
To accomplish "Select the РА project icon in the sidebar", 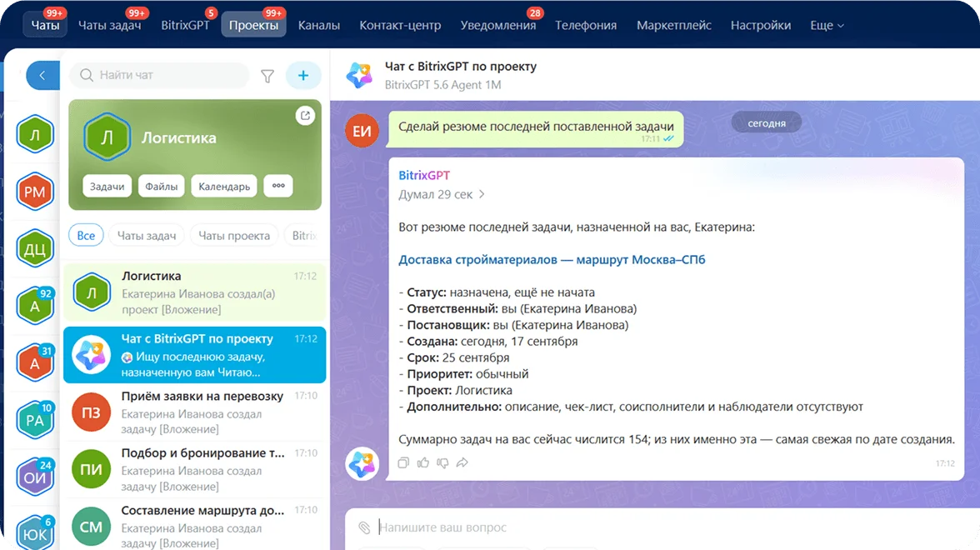I will (35, 420).
